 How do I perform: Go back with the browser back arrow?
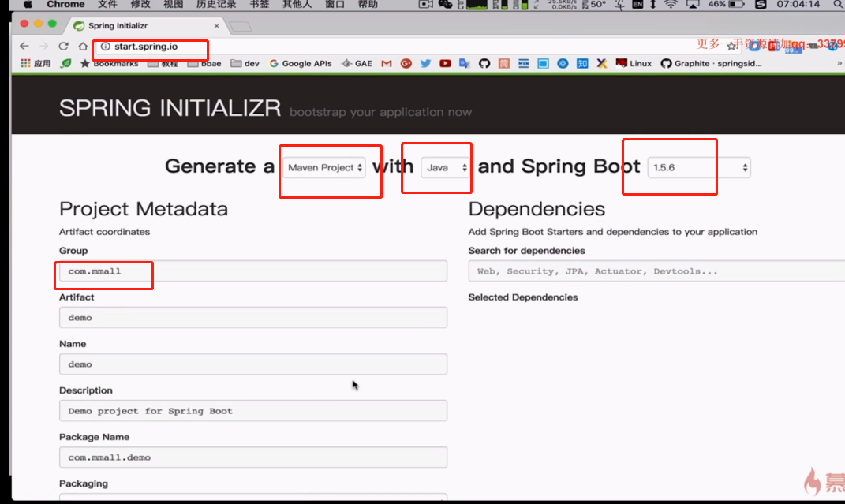(24, 47)
